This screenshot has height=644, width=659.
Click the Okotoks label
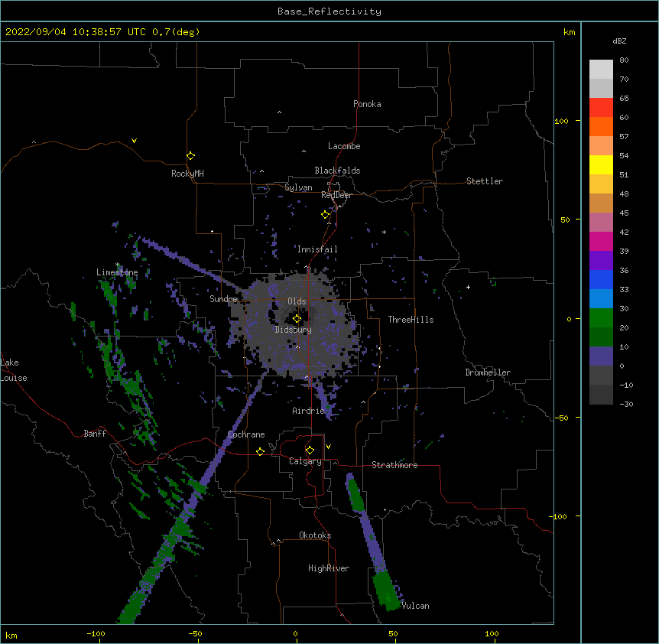(315, 535)
